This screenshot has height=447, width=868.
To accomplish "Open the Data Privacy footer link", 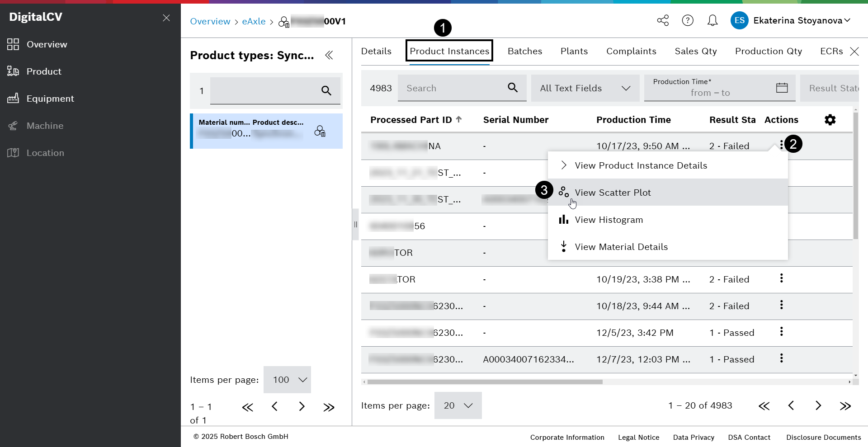I will click(693, 437).
